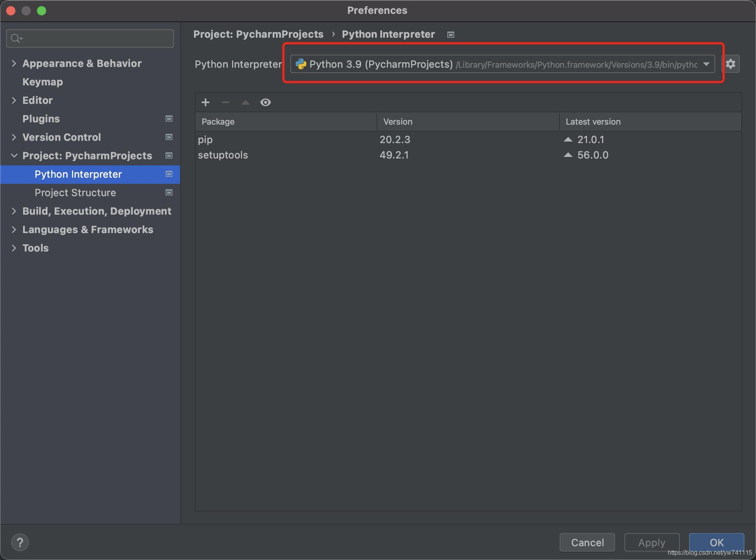Click the add package (+) icon
The image size is (756, 560).
click(x=206, y=102)
